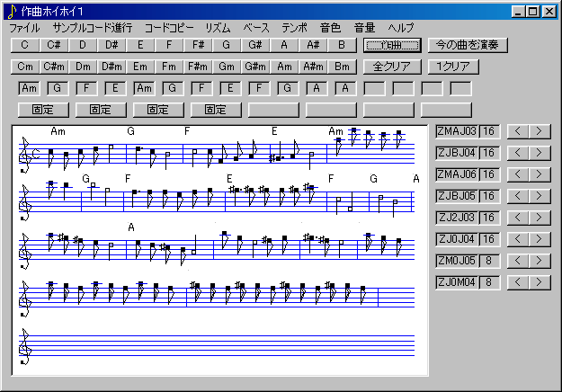The image size is (562, 392).
Task: Select the first chord slot showing Am
Action: [30, 88]
